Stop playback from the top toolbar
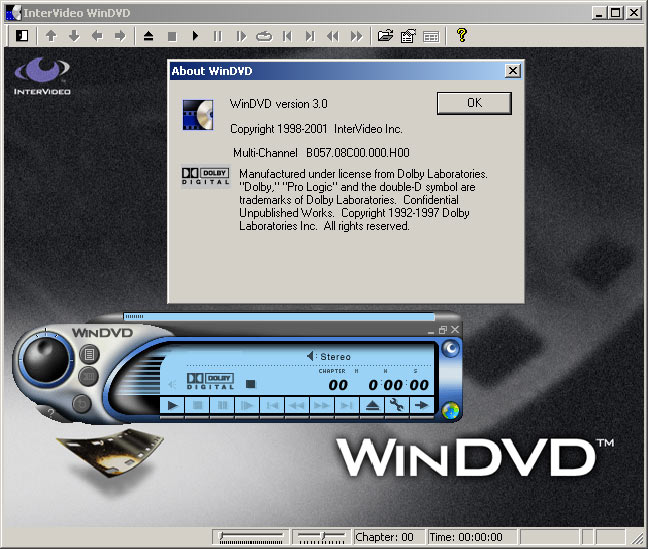Viewport: 648px width, 549px height. [172, 37]
